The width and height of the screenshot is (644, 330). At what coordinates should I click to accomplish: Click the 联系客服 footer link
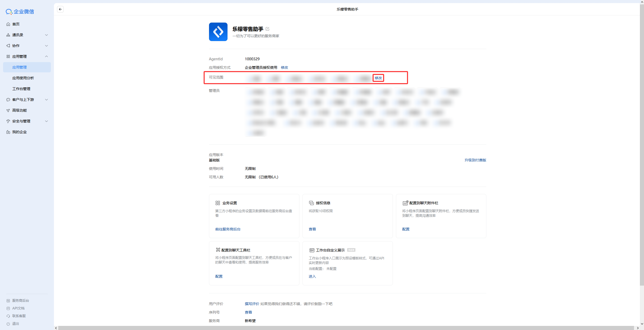19,316
